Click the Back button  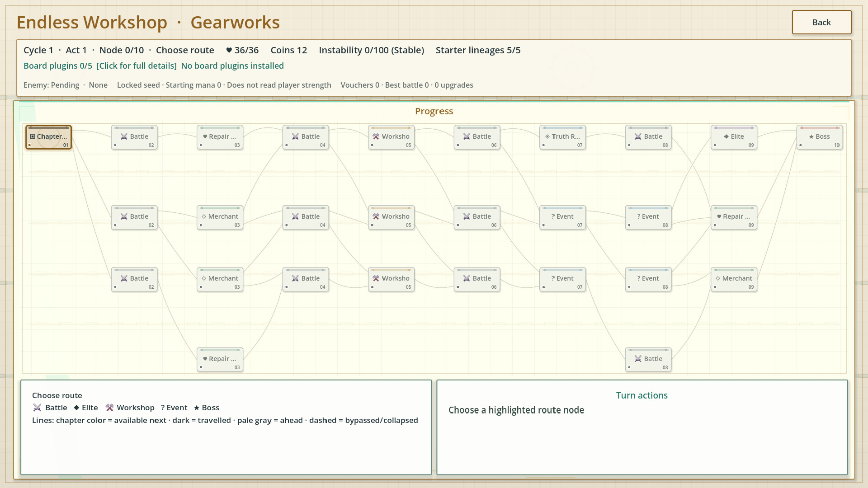821,22
